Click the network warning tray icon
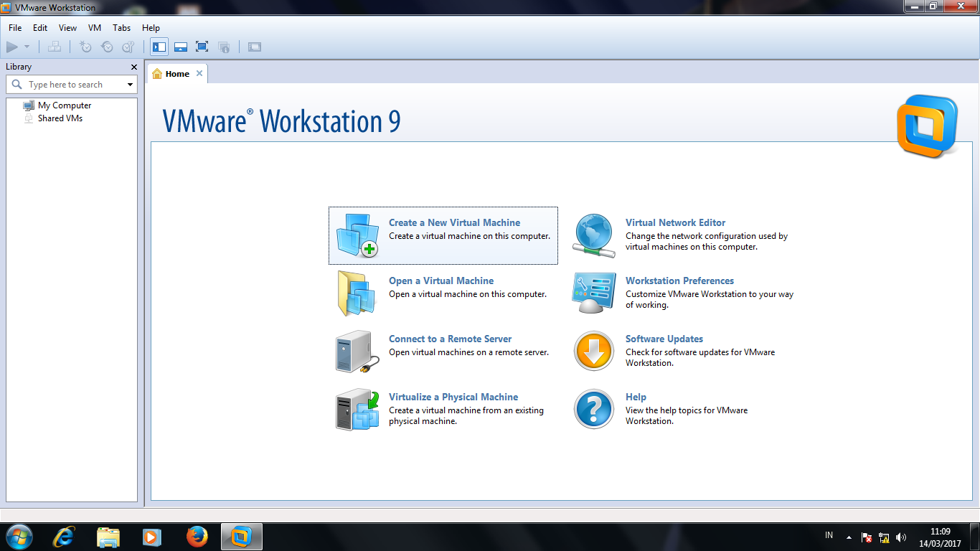Image resolution: width=980 pixels, height=551 pixels. pyautogui.click(x=884, y=537)
